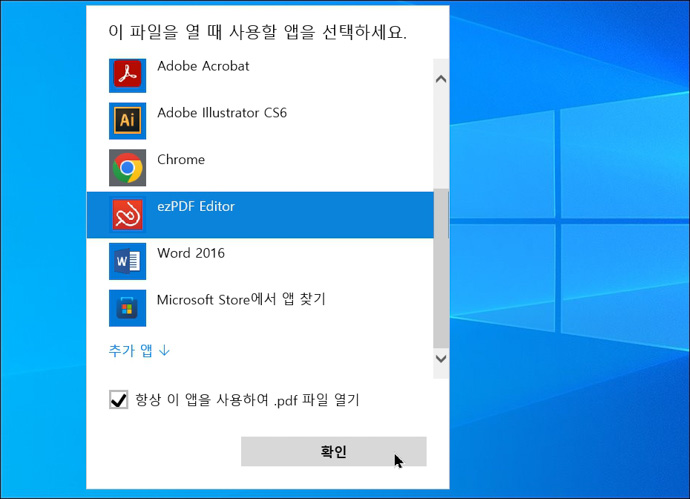Click the Microsoft Store에서 앱 찾기 text
Screen dimensions: 690x499
coord(241,300)
